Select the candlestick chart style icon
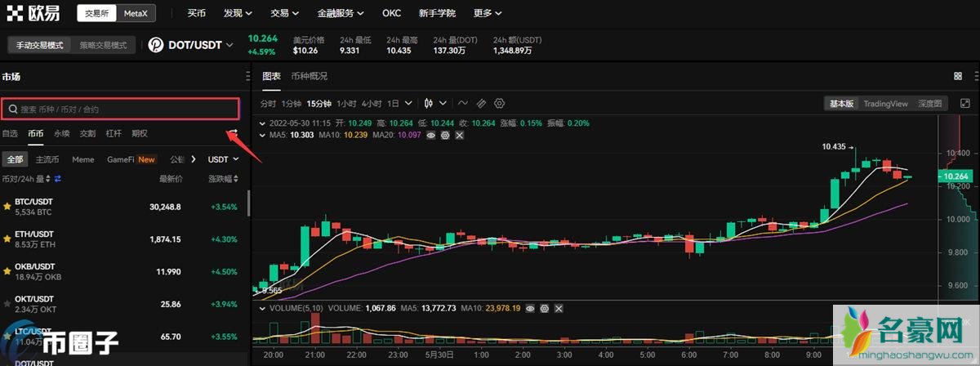 429,104
